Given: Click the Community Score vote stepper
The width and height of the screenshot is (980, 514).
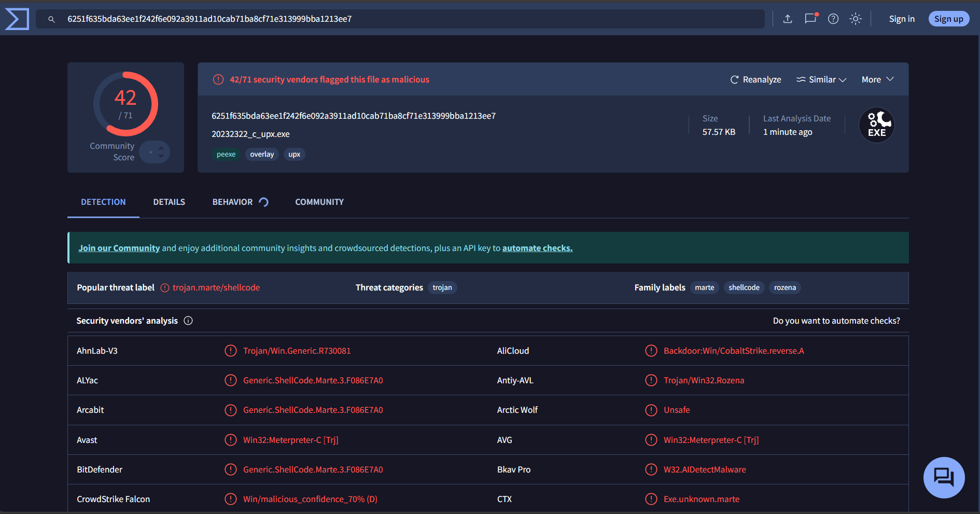Looking at the screenshot, I should point(155,152).
